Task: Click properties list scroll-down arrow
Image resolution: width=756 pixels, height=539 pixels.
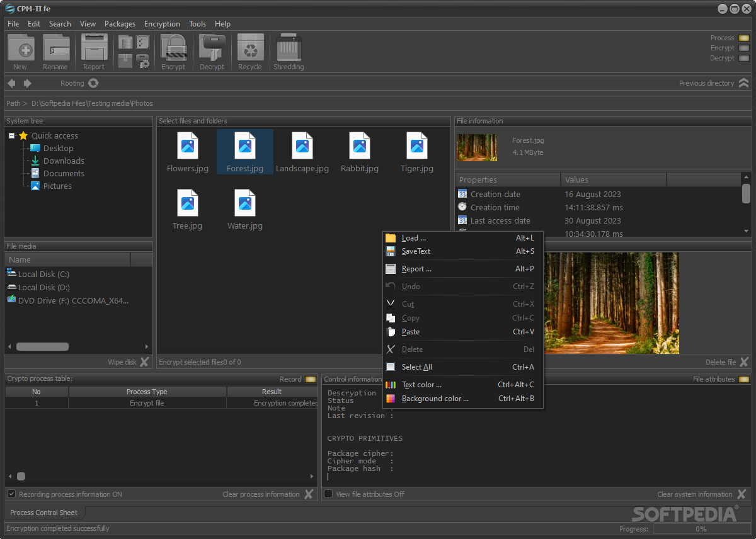Action: point(746,232)
